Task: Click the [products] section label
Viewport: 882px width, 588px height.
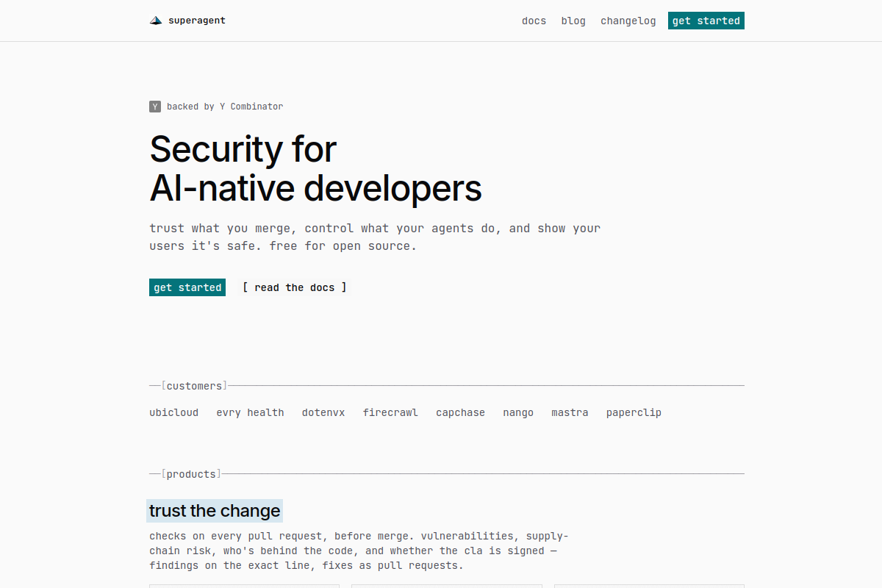Action: [x=191, y=474]
